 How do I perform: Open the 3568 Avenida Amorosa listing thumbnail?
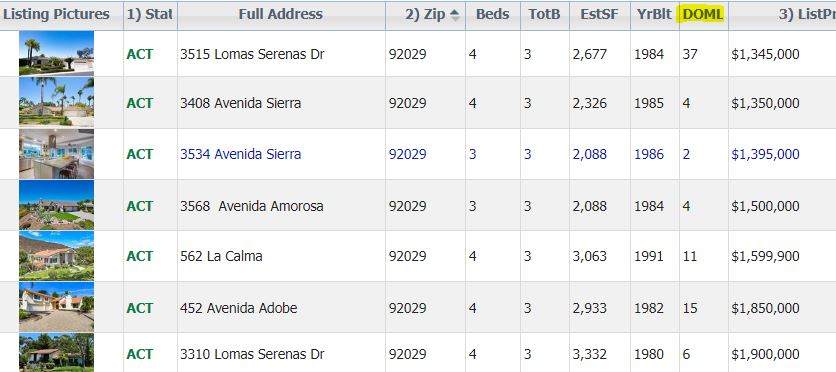click(x=57, y=205)
